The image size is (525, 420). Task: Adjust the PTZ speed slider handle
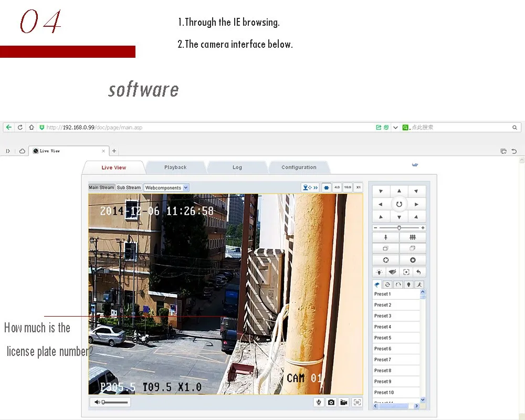tap(399, 228)
